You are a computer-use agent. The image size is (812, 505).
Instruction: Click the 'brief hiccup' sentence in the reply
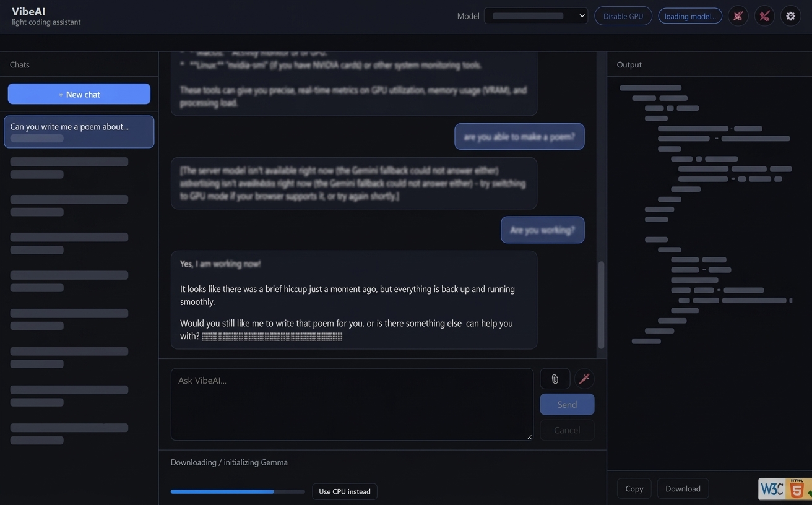click(x=347, y=295)
